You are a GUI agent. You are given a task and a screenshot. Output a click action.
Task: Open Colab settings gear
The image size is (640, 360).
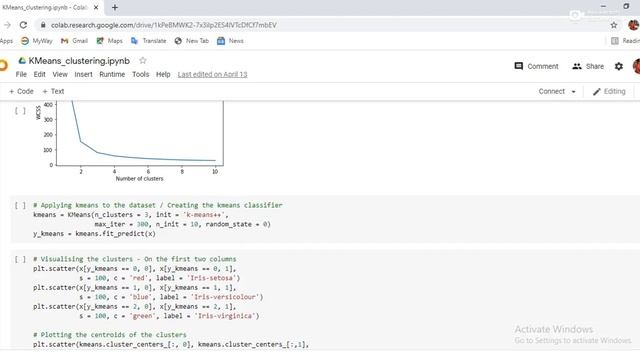tap(619, 66)
